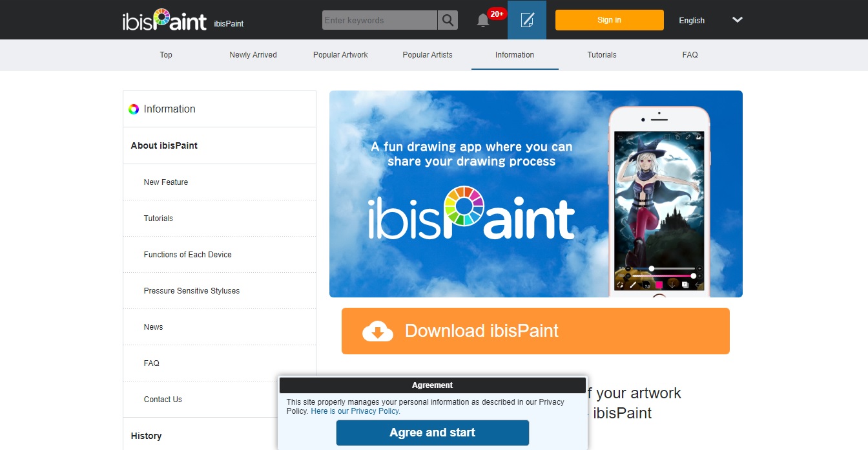The image size is (868, 450).
Task: Open Here is our Privacy Policy link
Action: coord(355,411)
